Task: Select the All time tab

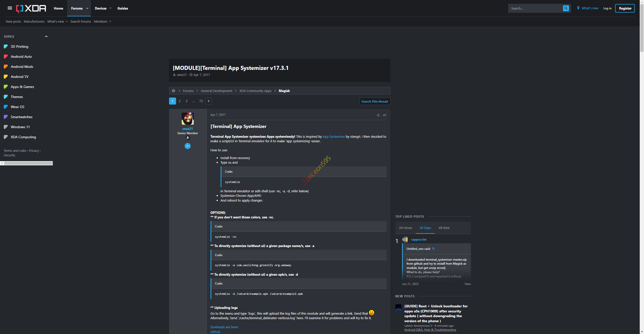Action: pos(444,228)
